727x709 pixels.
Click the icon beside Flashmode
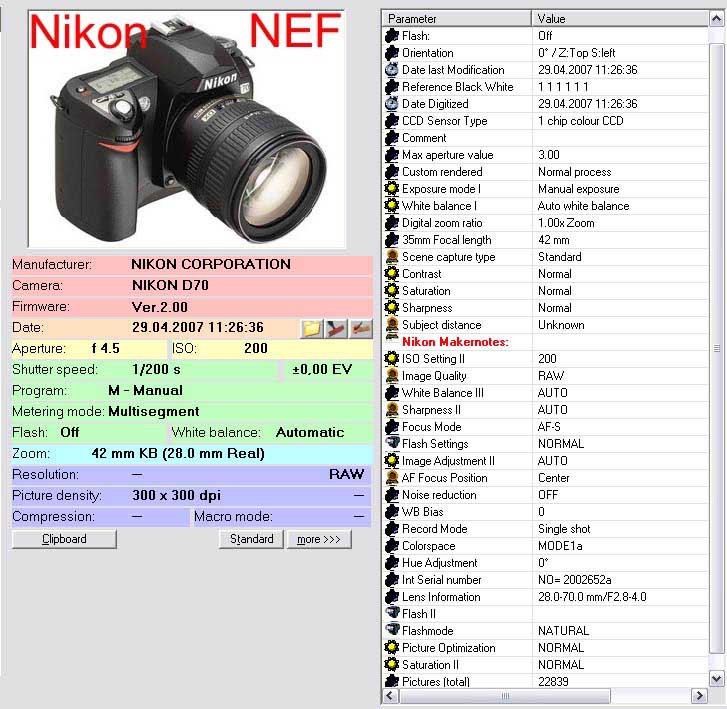pyautogui.click(x=392, y=631)
